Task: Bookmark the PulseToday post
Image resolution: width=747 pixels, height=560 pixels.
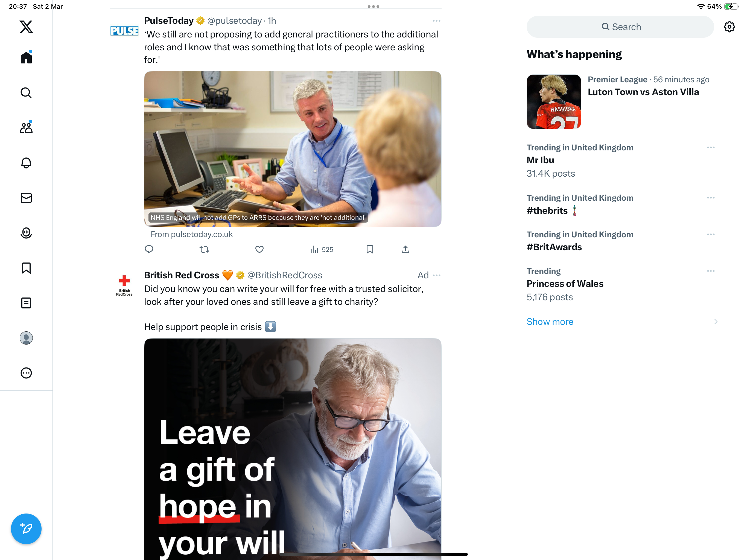Action: (x=370, y=250)
